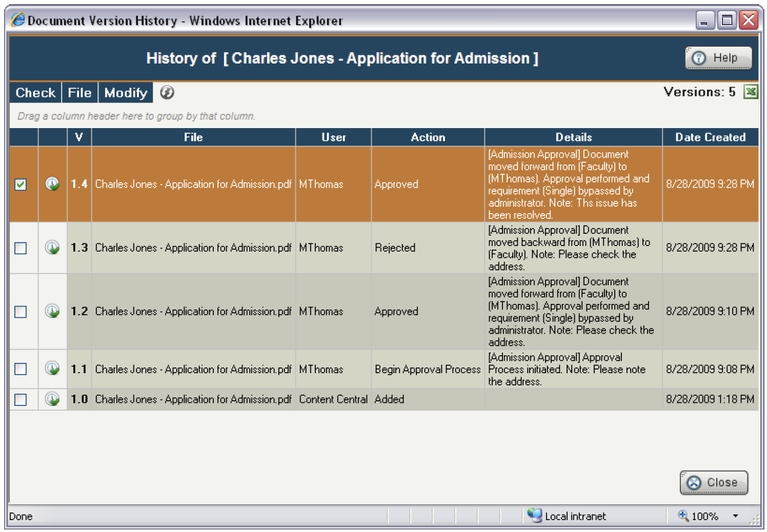The width and height of the screenshot is (767, 532).
Task: Minimize the Document Version History window
Action: coord(705,21)
